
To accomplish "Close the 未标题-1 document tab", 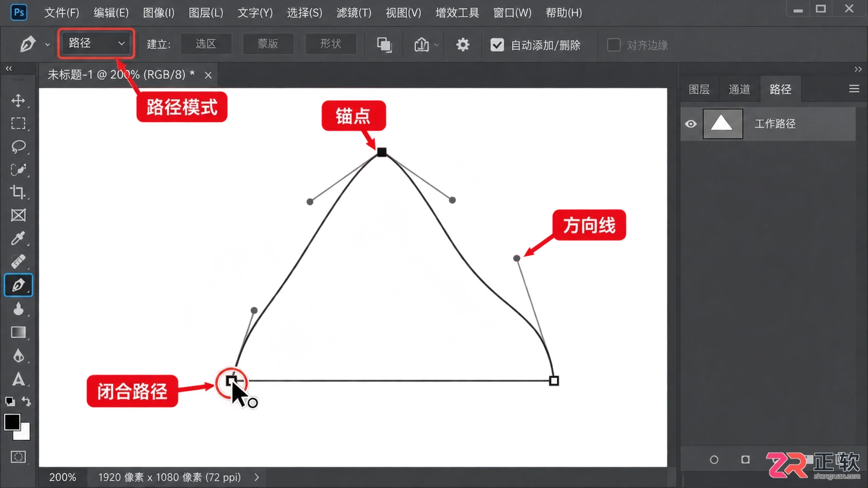I will (208, 75).
